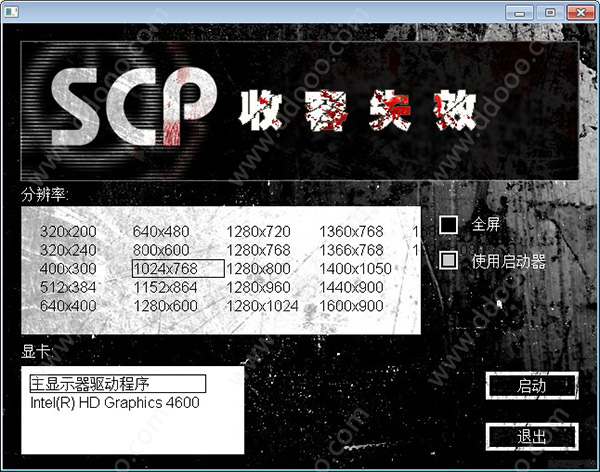Image resolution: width=600 pixels, height=472 pixels.
Task: Select resolution 1360x768
Action: coord(351,232)
